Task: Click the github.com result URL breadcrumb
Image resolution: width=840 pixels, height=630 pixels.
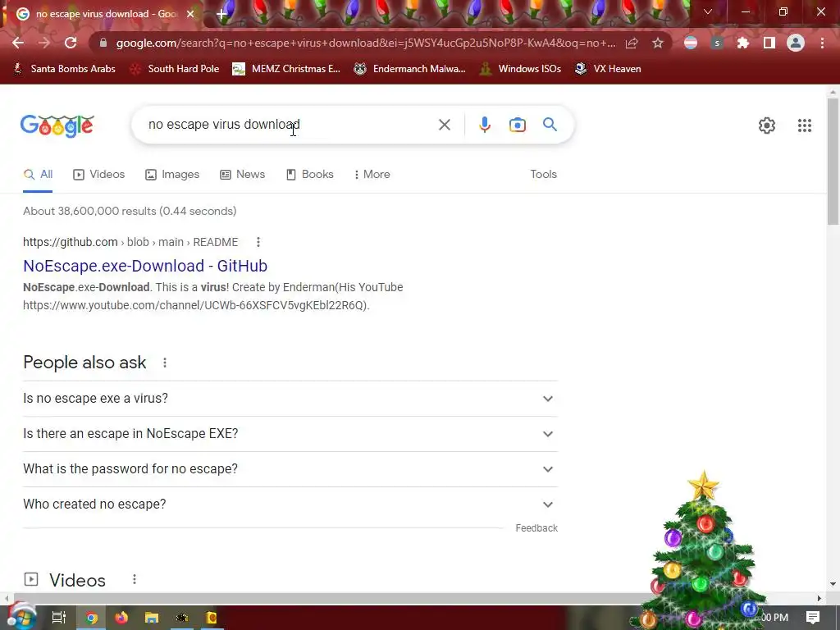Action: click(130, 242)
